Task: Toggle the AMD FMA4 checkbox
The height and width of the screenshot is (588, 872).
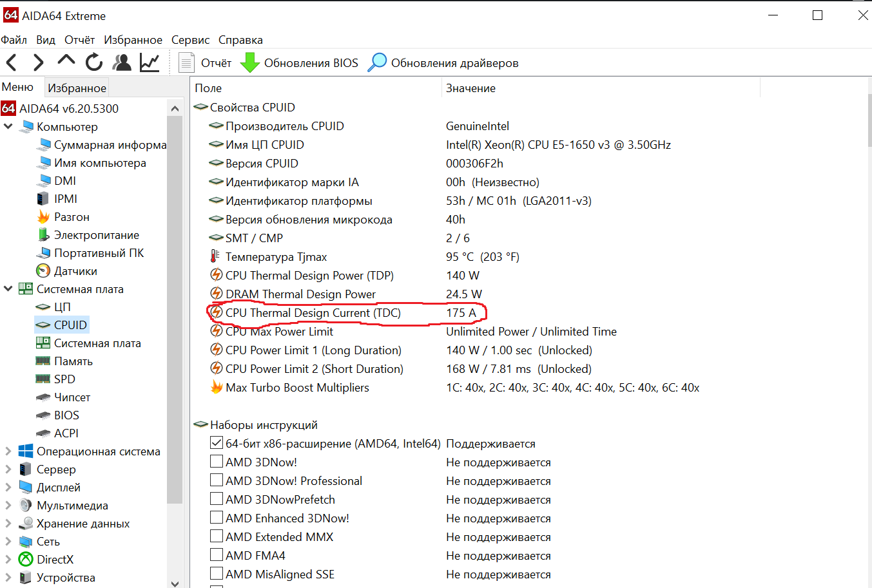Action: pyautogui.click(x=217, y=555)
